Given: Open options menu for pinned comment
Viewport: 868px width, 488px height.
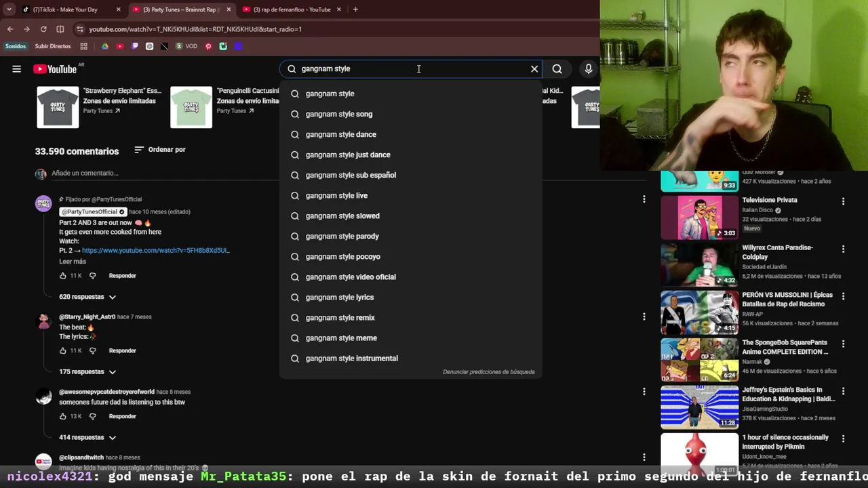Looking at the screenshot, I should coord(644,199).
